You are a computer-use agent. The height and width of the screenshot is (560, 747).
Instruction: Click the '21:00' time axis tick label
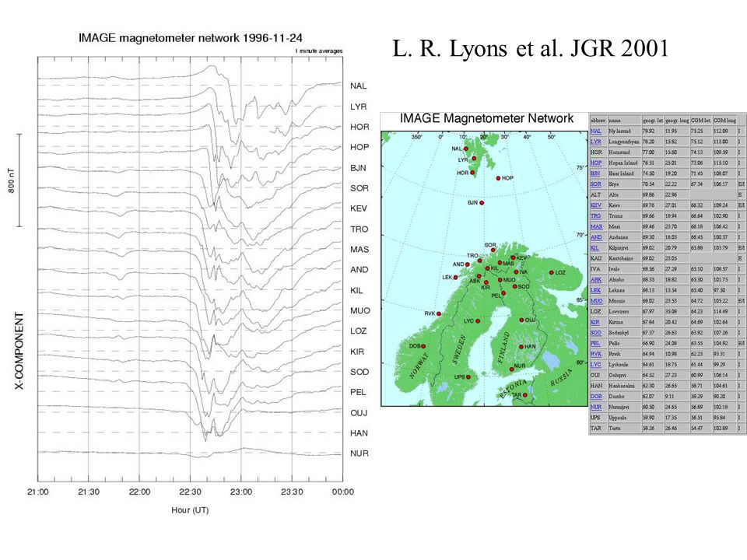[37, 492]
